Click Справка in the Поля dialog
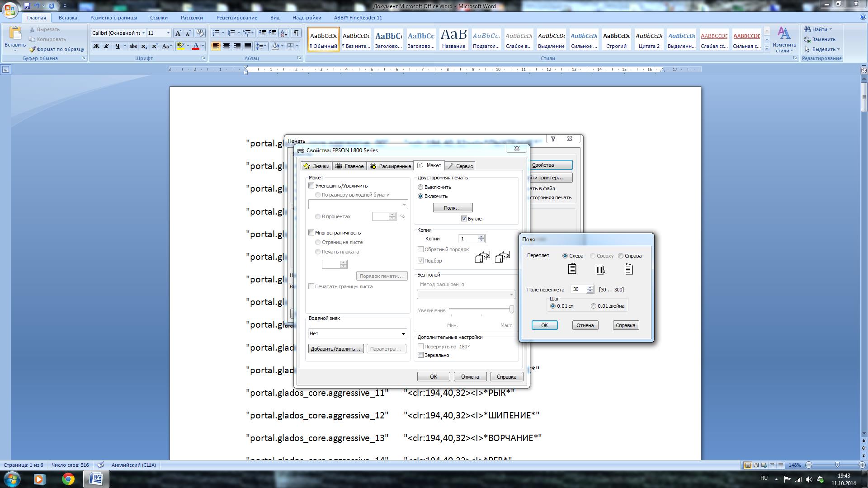The width and height of the screenshot is (868, 488). [626, 325]
